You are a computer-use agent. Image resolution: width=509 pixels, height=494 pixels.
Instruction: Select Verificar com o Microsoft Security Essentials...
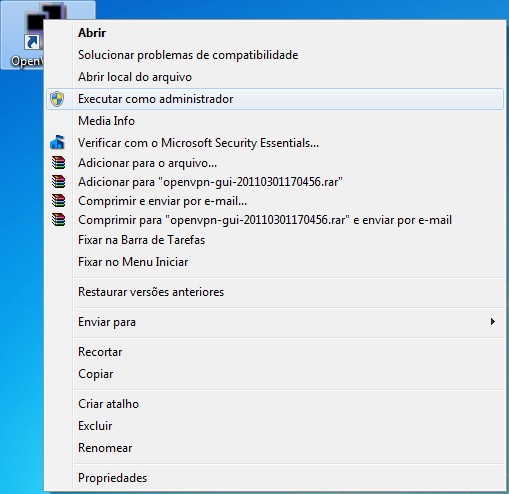coord(275,143)
